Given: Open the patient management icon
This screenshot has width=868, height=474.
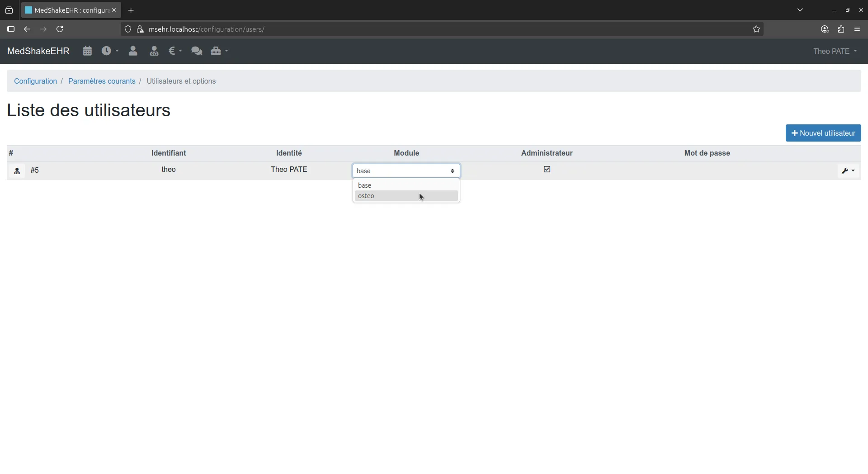Looking at the screenshot, I should 132,51.
